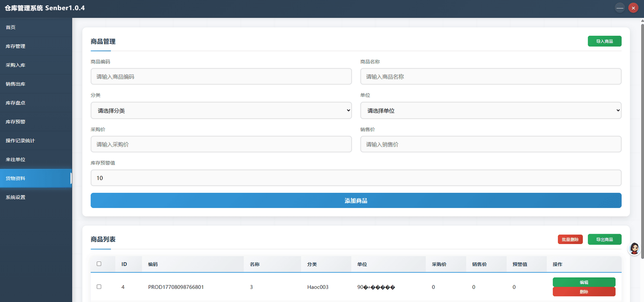This screenshot has height=302, width=644.
Task: Click the title 仓库管理系统 Senber1.0.4
Action: click(44, 8)
